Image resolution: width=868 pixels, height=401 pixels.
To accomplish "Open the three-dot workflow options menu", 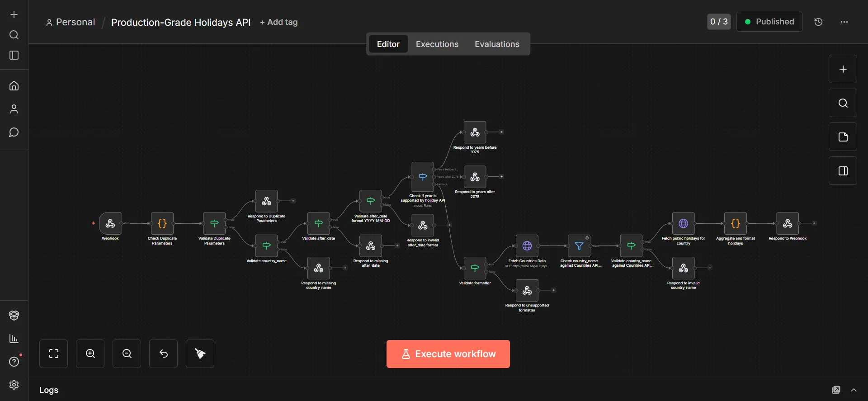I will (844, 22).
